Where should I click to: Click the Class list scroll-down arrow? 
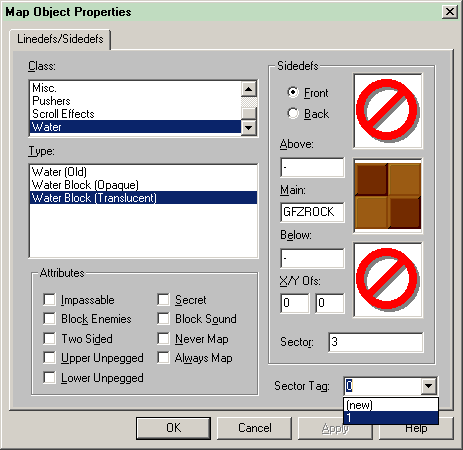point(249,128)
